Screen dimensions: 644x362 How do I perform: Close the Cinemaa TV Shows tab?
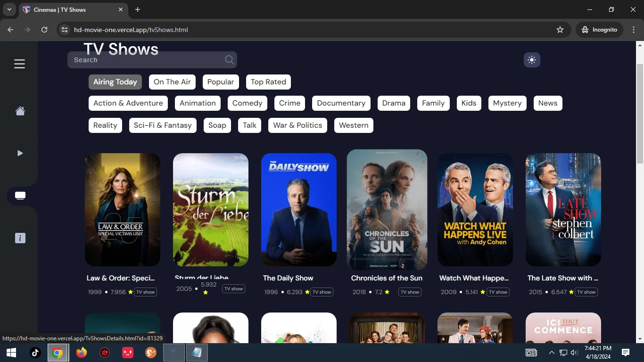(x=121, y=9)
